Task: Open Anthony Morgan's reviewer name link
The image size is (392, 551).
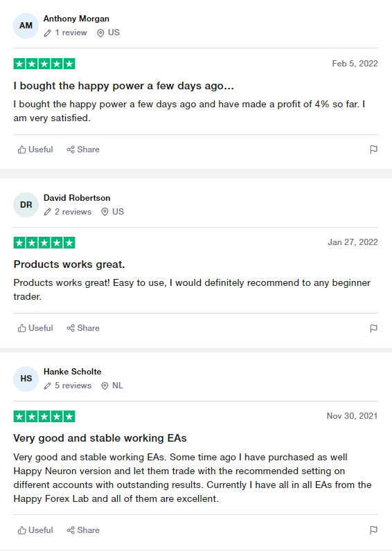Action: [x=76, y=19]
